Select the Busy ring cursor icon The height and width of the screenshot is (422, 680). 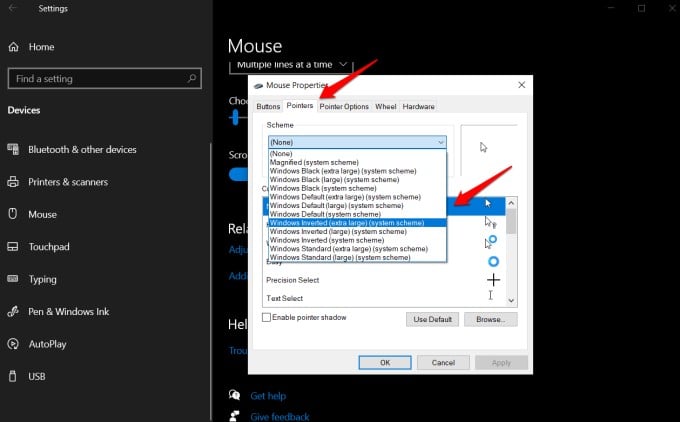point(494,262)
